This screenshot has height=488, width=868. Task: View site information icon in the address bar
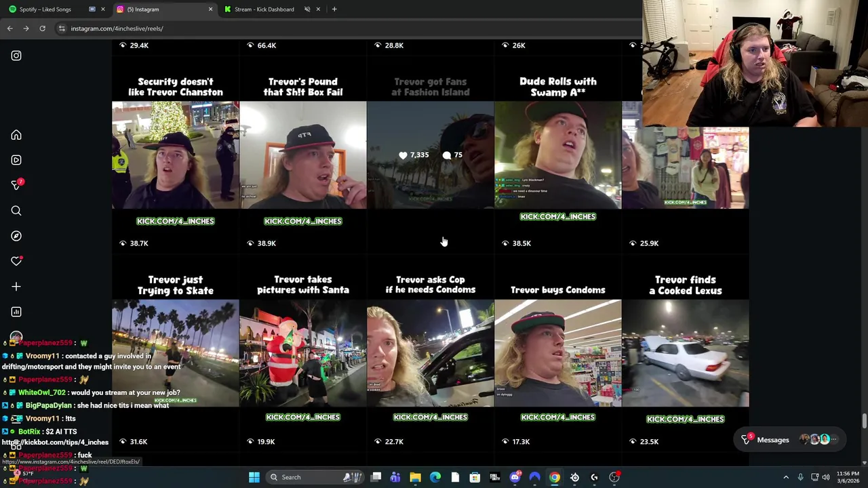62,28
